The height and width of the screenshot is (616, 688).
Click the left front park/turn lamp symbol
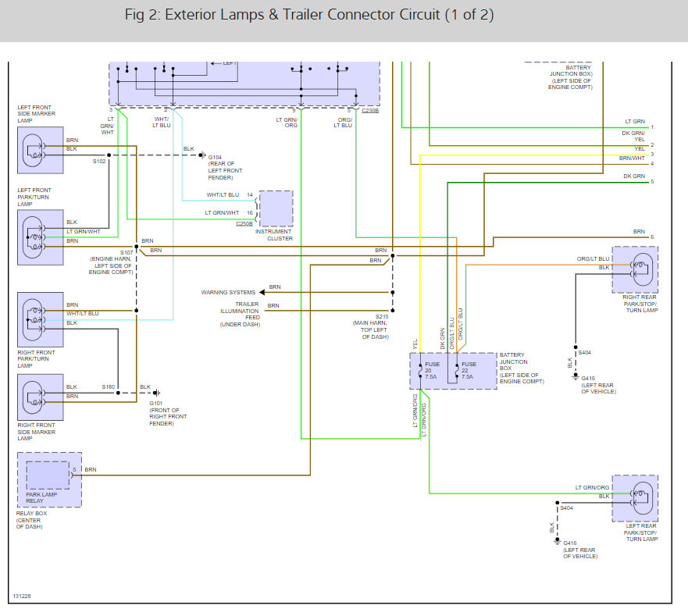41,237
